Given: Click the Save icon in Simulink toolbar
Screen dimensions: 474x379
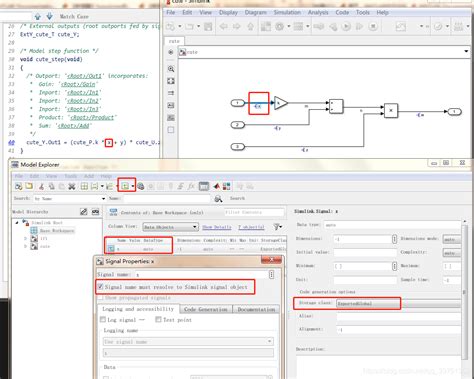Looking at the screenshot, I should (x=208, y=26).
